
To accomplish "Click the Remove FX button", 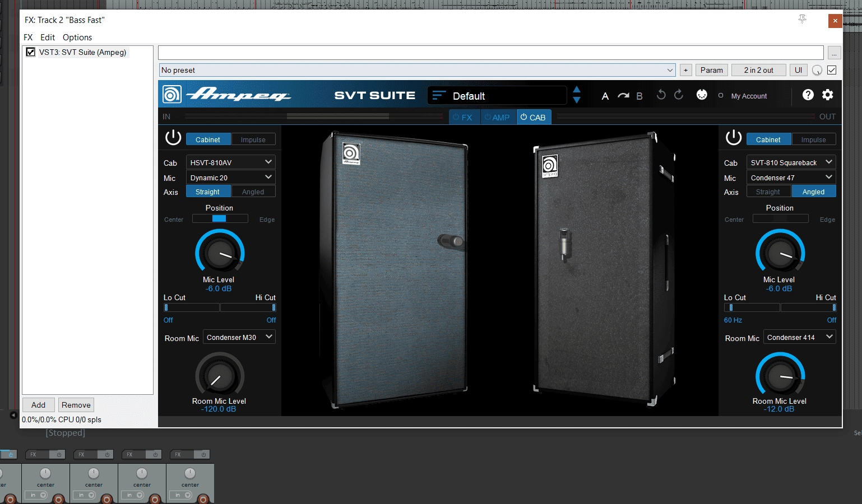I will point(76,405).
